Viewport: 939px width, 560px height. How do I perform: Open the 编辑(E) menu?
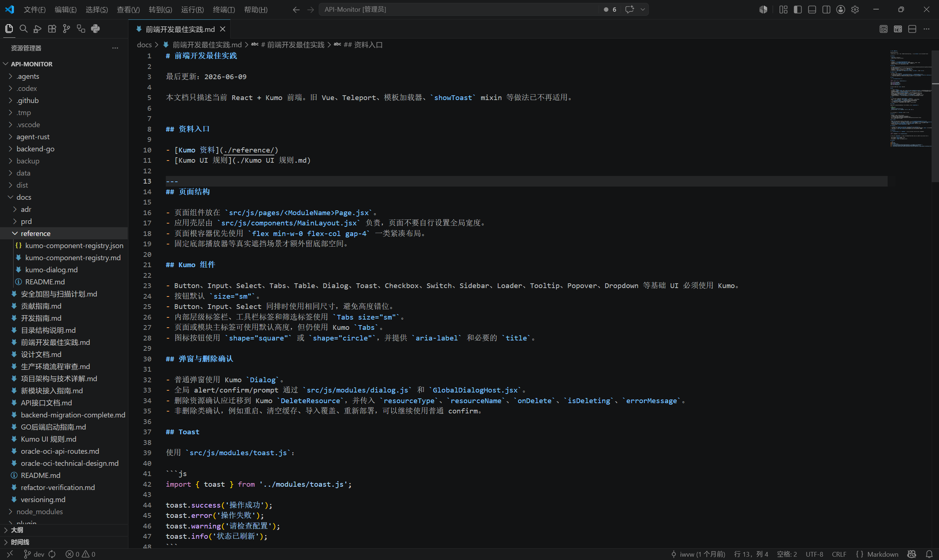tap(65, 10)
